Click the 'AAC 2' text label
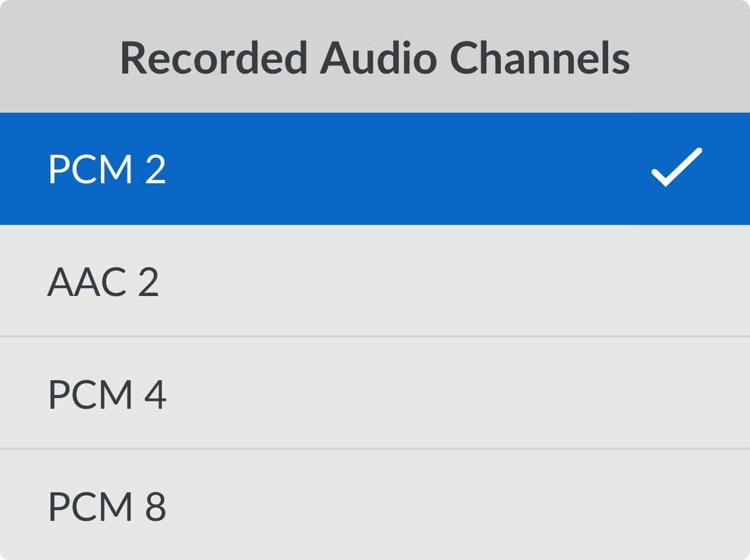Image resolution: width=750 pixels, height=560 pixels. 103,282
